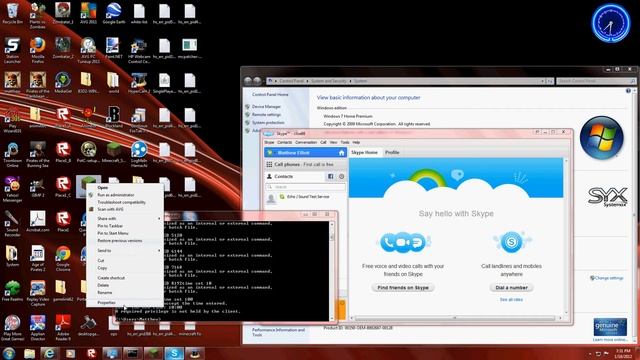640x360 pixels.
Task: Switch to the Skype Home tab
Action: [364, 152]
